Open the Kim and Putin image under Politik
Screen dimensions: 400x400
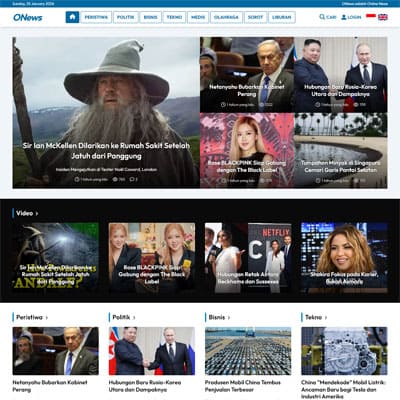pos(152,351)
